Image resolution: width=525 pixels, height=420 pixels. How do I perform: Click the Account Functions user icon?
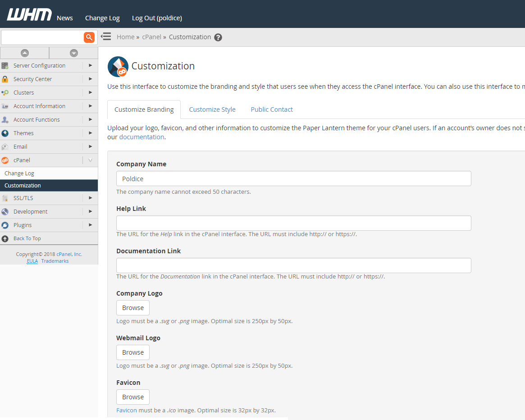5,119
